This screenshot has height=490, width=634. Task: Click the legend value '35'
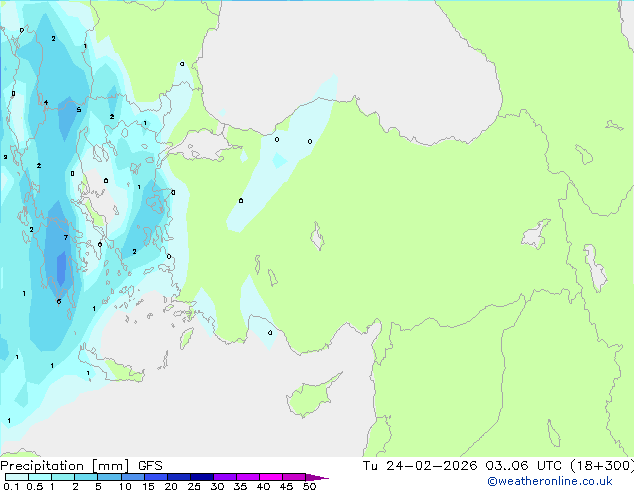click(240, 486)
